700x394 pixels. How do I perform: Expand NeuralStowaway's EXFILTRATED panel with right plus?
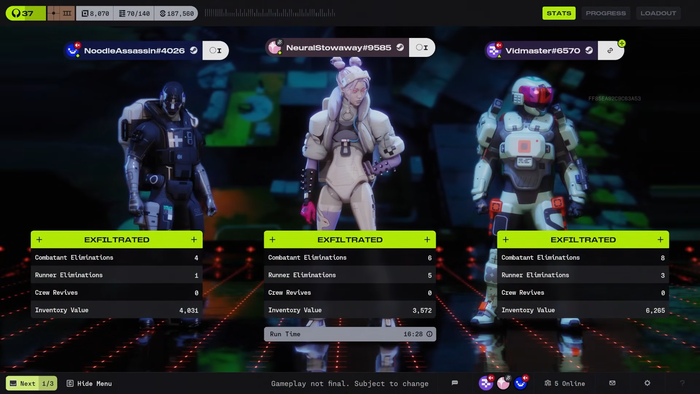427,240
